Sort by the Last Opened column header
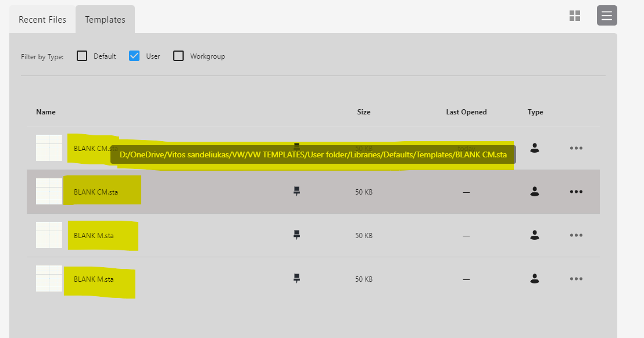Image resolution: width=644 pixels, height=338 pixels. point(466,112)
